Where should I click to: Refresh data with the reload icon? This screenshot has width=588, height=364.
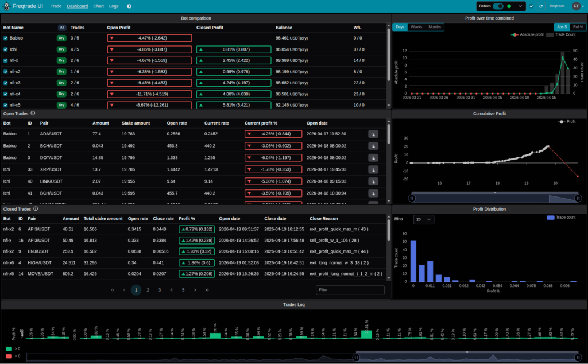[541, 6]
